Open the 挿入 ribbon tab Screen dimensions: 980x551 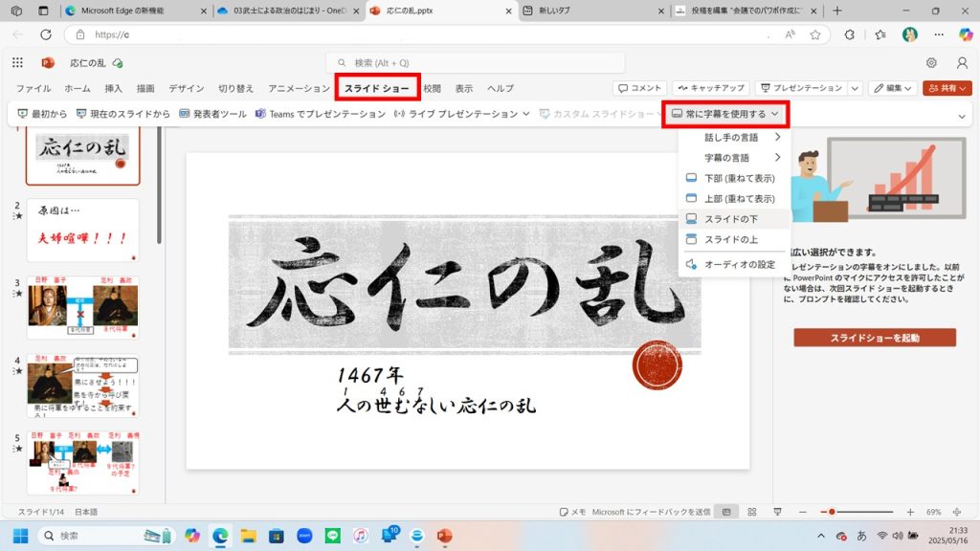[113, 89]
